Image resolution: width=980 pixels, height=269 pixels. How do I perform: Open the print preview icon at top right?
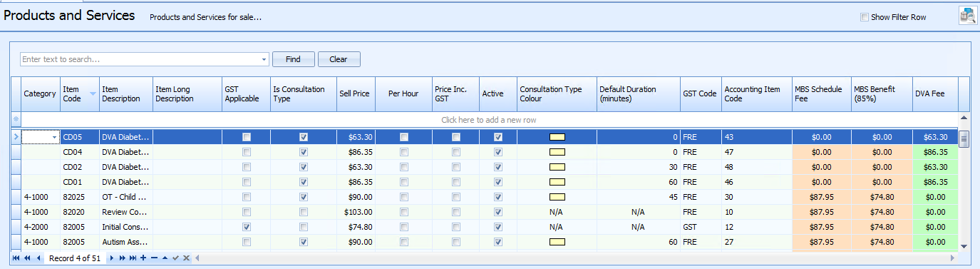967,15
